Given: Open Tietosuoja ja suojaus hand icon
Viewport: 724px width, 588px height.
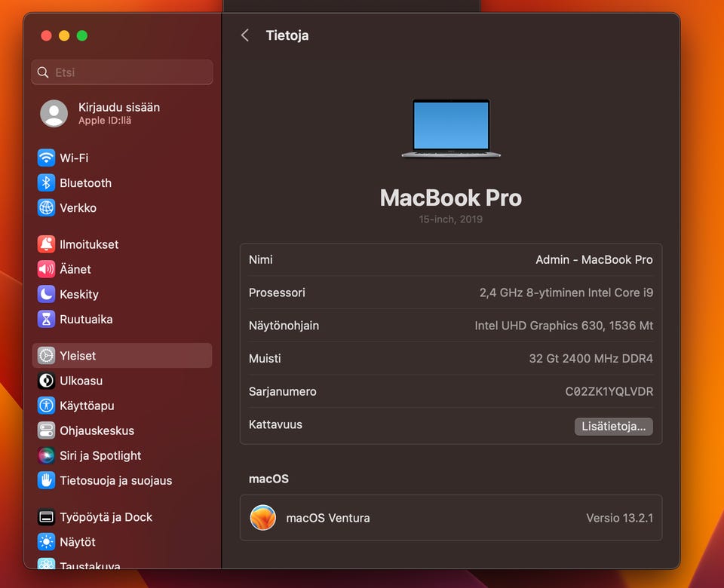Looking at the screenshot, I should click(x=46, y=480).
